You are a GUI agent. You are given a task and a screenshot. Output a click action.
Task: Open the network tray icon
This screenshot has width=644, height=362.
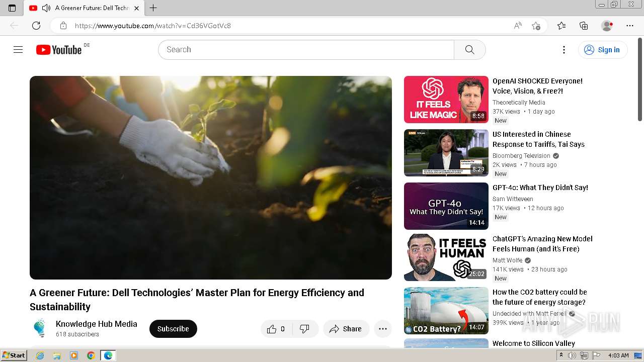tap(584, 355)
